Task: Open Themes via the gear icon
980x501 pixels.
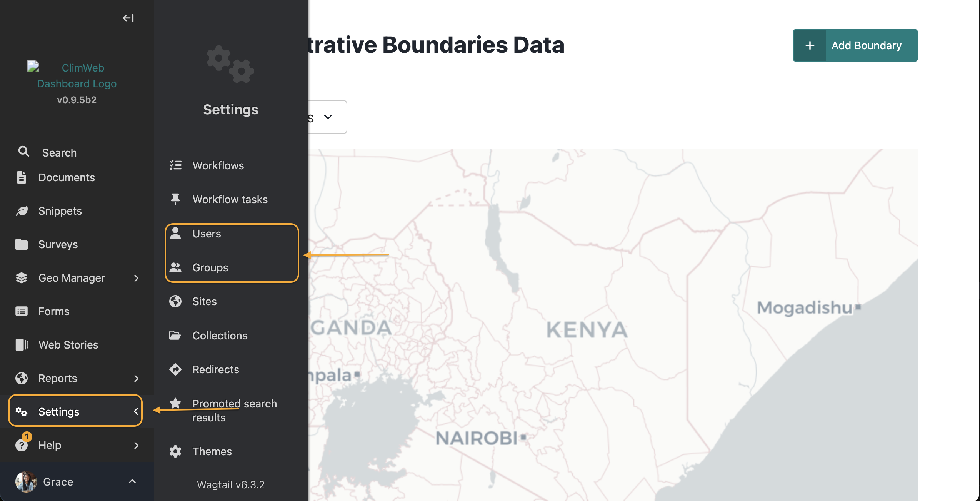Action: tap(175, 451)
